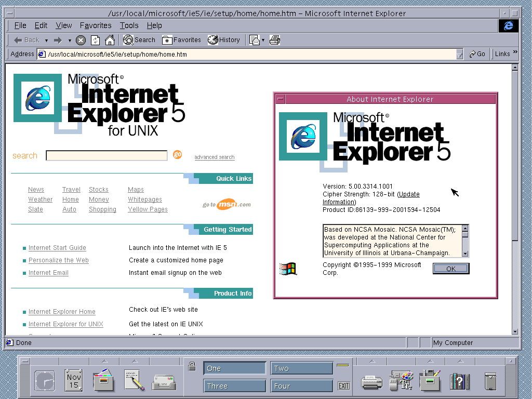Open the Favorites menu
This screenshot has height=399, width=532.
click(x=96, y=26)
